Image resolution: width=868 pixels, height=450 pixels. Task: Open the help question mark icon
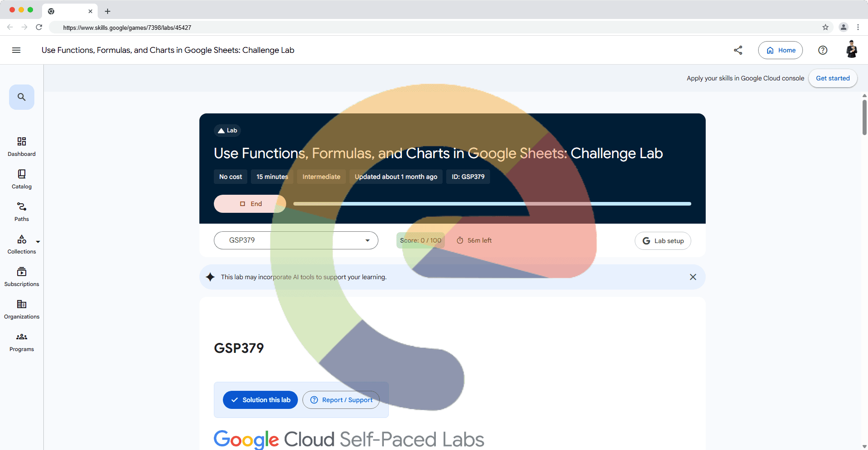point(823,50)
